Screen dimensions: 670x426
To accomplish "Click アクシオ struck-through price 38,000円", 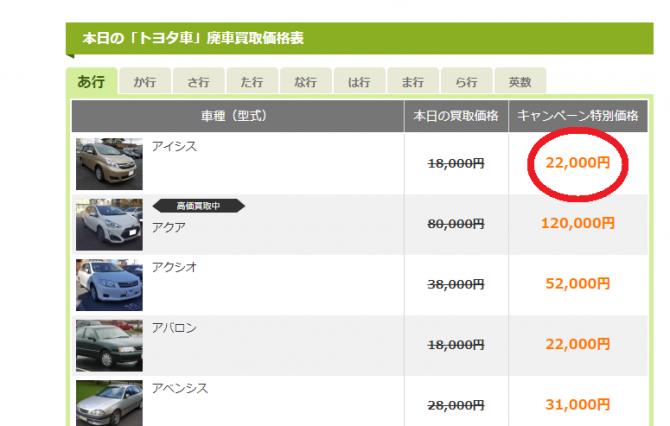I will point(456,285).
